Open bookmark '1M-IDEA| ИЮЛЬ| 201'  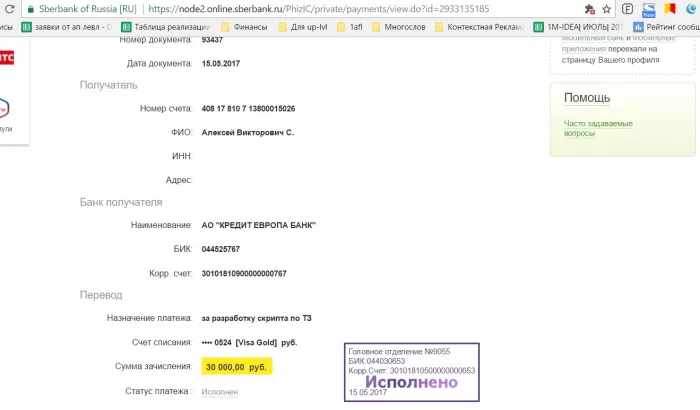[578, 27]
